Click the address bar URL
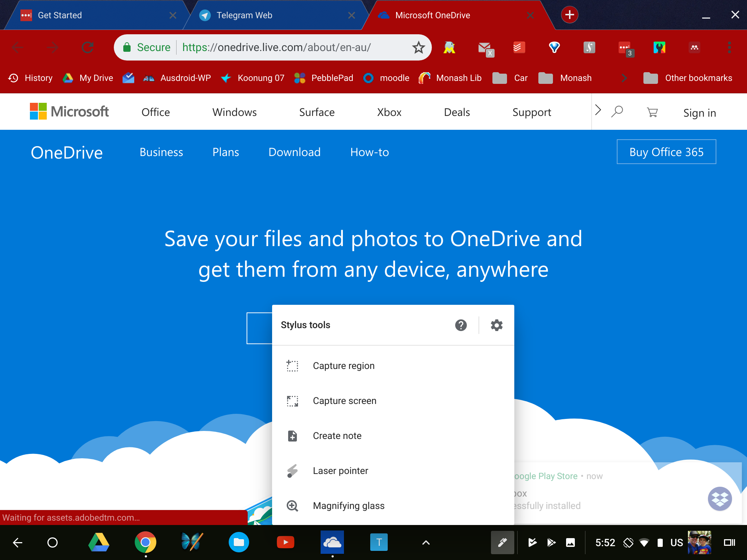Screen dimensions: 747x560 coord(276,47)
